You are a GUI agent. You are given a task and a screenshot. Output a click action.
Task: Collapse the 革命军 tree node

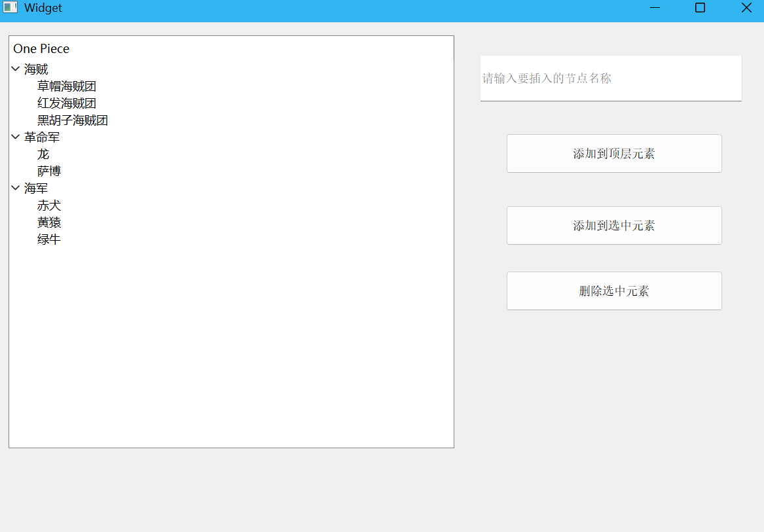pos(16,137)
